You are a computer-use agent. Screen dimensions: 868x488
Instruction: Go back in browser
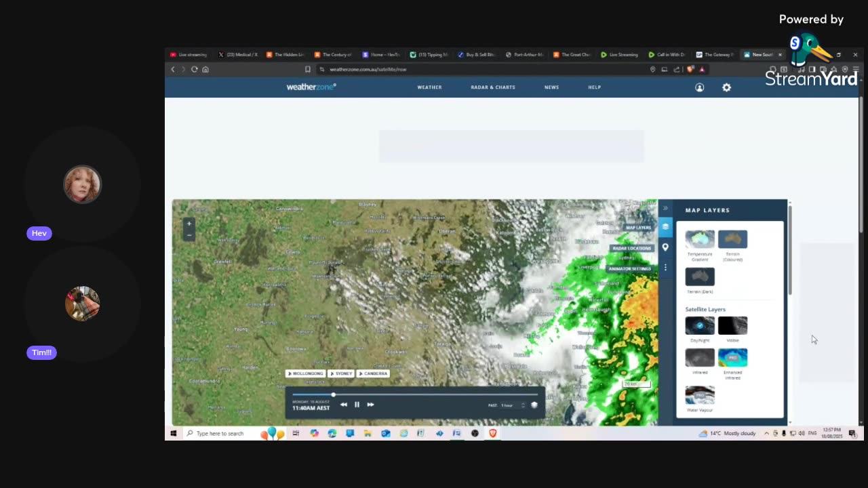coord(173,69)
